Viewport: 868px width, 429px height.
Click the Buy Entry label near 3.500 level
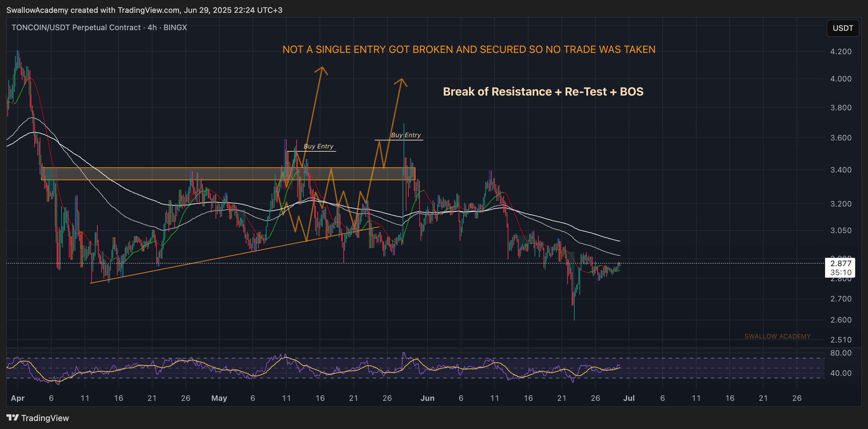(318, 146)
